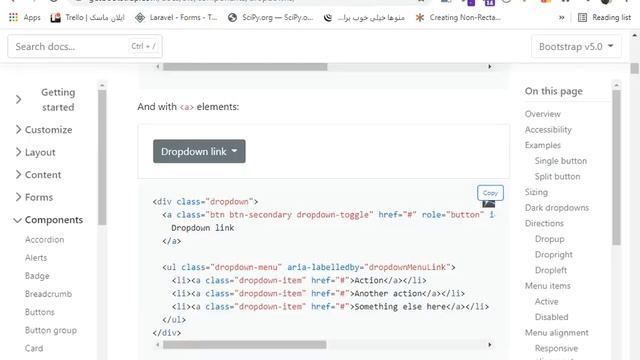
Task: Expand the Content section
Action: click(38, 175)
